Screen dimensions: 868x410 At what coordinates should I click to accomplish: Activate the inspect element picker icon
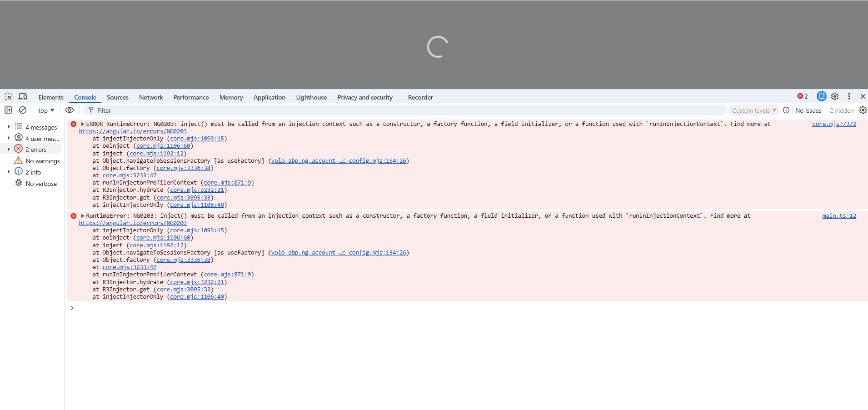[8, 97]
